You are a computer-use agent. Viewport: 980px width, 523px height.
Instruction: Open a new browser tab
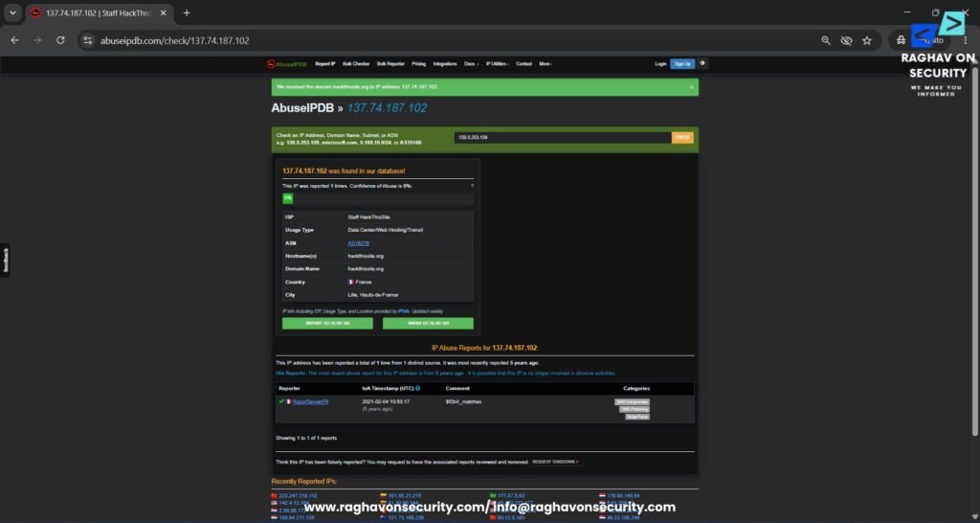187,13
